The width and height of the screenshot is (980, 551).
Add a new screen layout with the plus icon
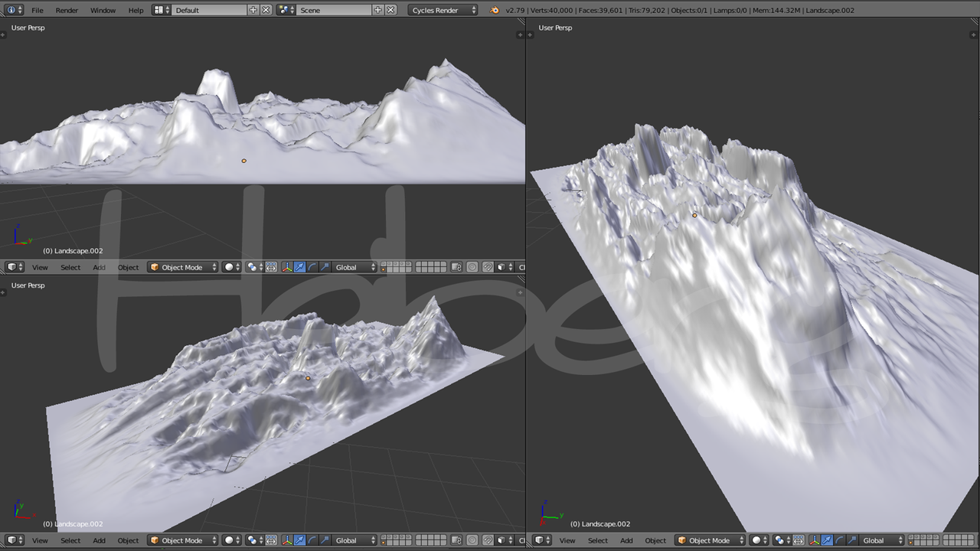(x=253, y=10)
